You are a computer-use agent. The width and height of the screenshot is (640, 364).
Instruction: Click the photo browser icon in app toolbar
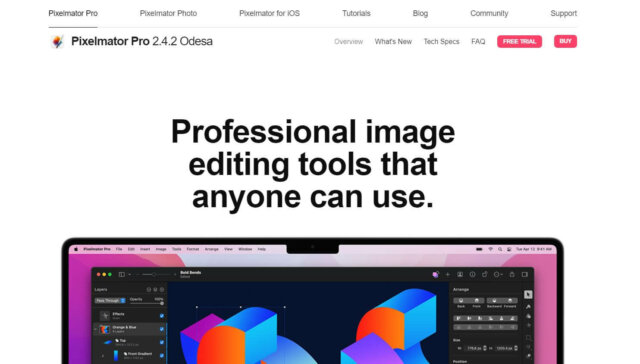pos(460,275)
